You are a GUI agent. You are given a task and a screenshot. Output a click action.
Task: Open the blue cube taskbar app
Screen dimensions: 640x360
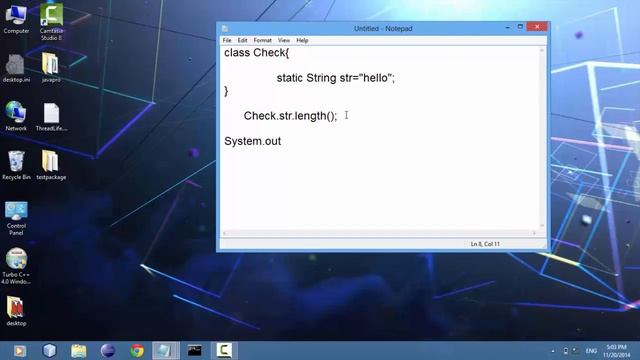(x=49, y=351)
